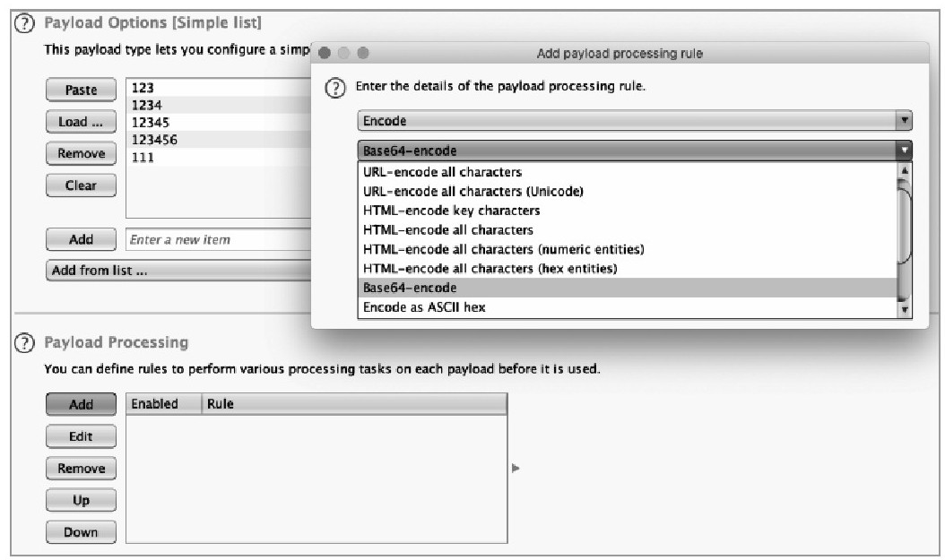
Task: Click the dropdown list scroll-up arrow
Action: coord(904,170)
